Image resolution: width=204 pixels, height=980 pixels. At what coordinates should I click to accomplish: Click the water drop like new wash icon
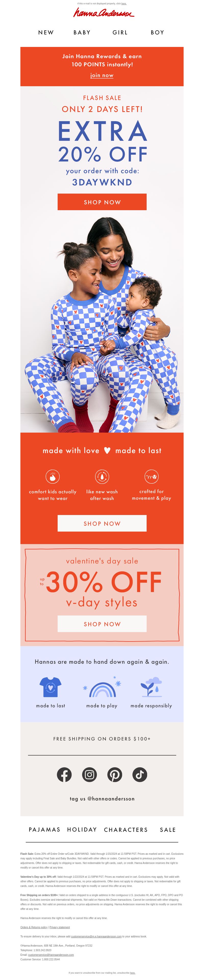[x=102, y=476]
